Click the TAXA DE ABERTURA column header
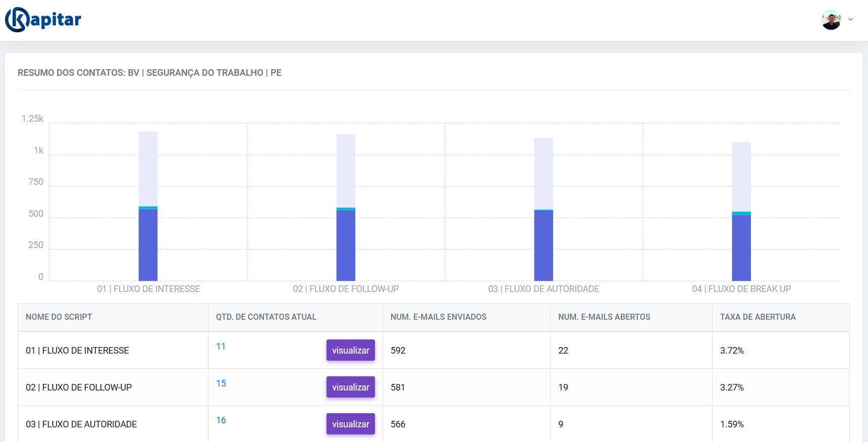The width and height of the screenshot is (868, 442). click(757, 317)
